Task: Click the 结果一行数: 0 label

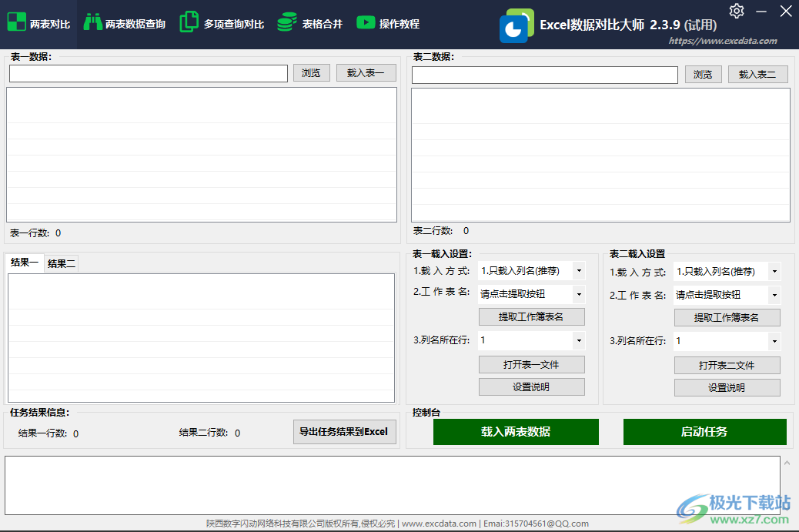Action: coord(48,433)
